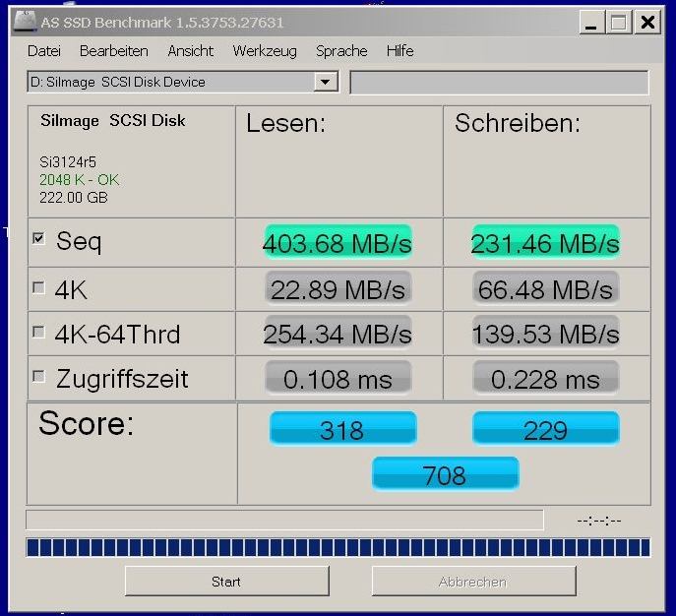Uncheck the Seq test checkbox
Image resolution: width=676 pixels, height=616 pixels.
[x=38, y=238]
